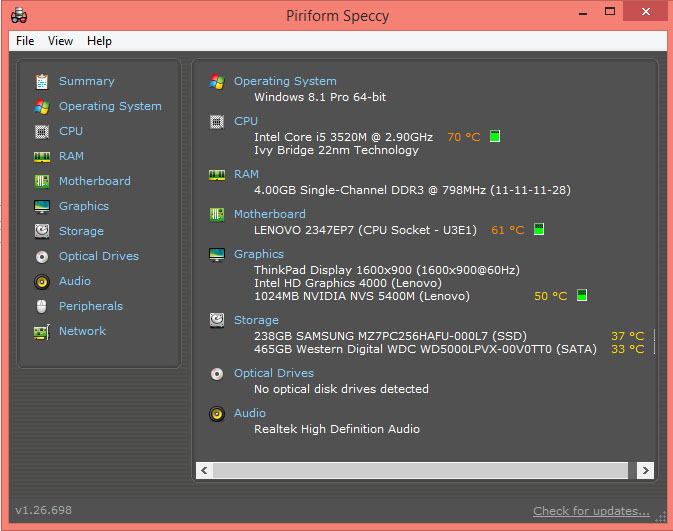The width and height of the screenshot is (673, 531).
Task: Click the 70 °C CPU temperature value
Action: tap(464, 137)
